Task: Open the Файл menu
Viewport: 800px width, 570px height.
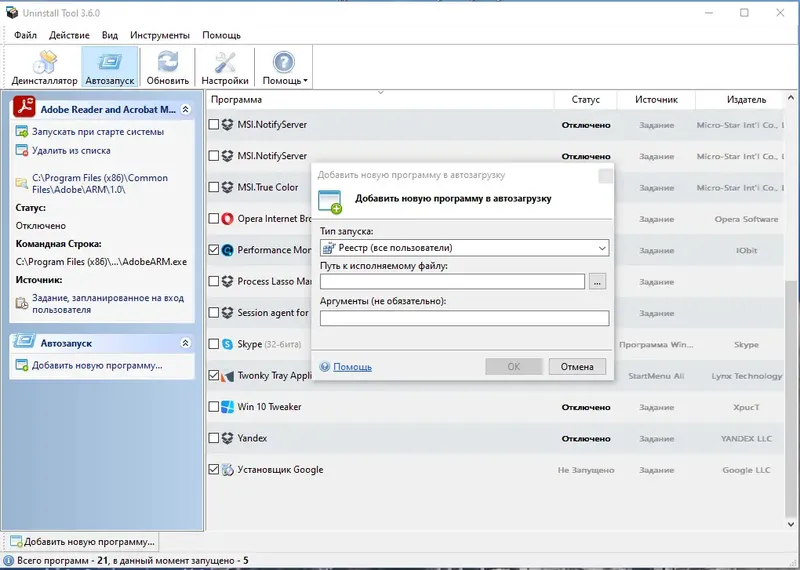Action: tap(25, 35)
